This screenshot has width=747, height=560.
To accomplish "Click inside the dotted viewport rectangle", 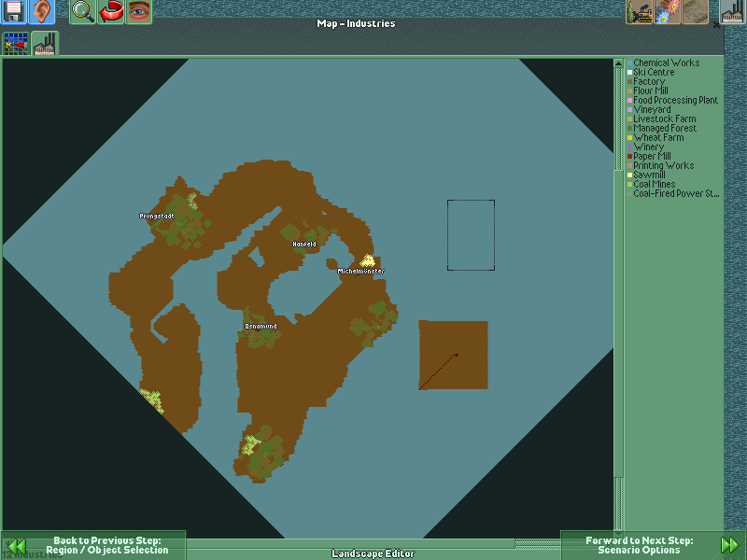I will (x=471, y=235).
